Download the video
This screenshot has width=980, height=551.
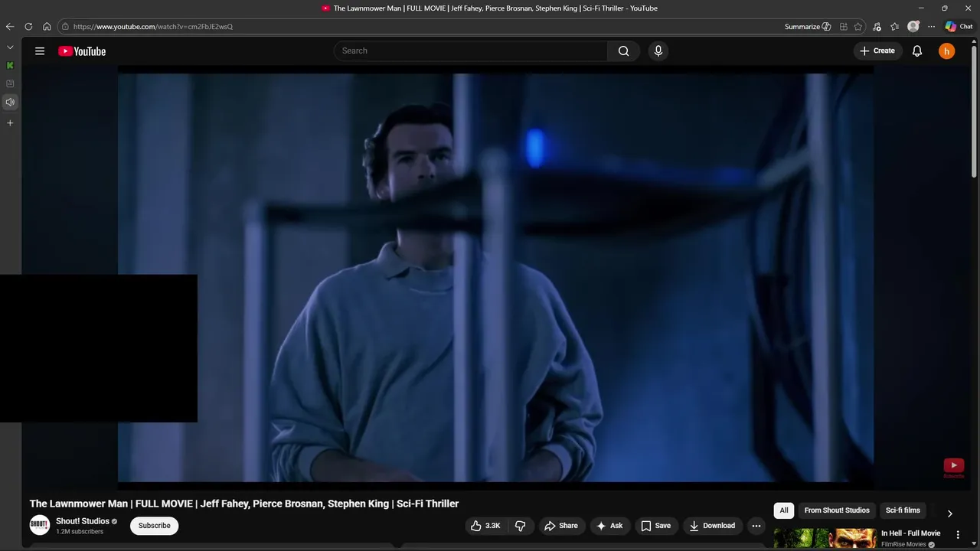pos(712,526)
